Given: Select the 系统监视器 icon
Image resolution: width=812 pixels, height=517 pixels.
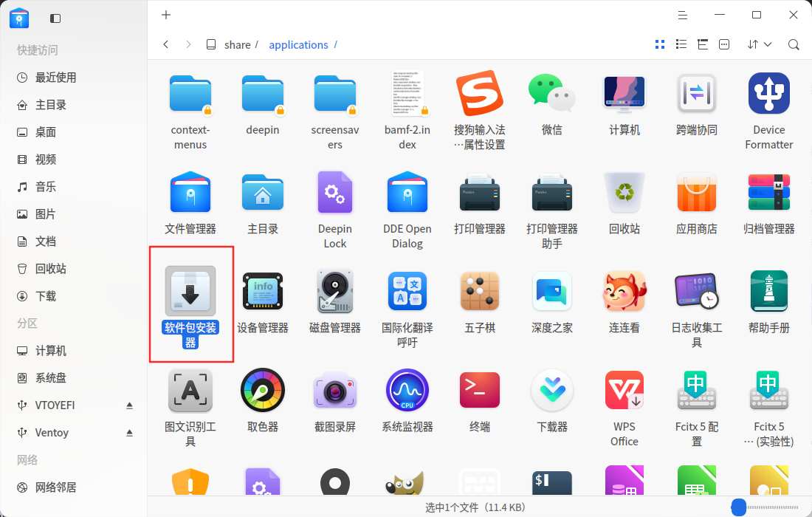Looking at the screenshot, I should pyautogui.click(x=407, y=390).
